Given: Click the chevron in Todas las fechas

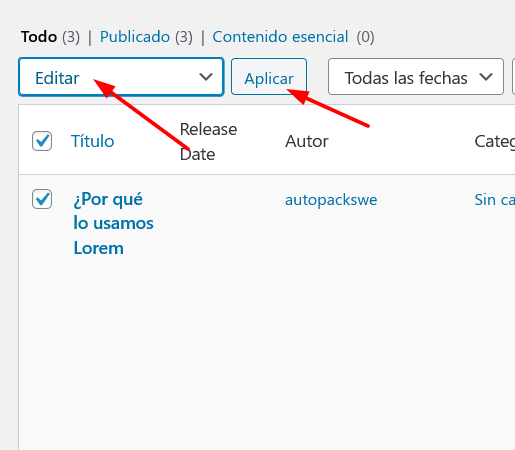Looking at the screenshot, I should 486,77.
